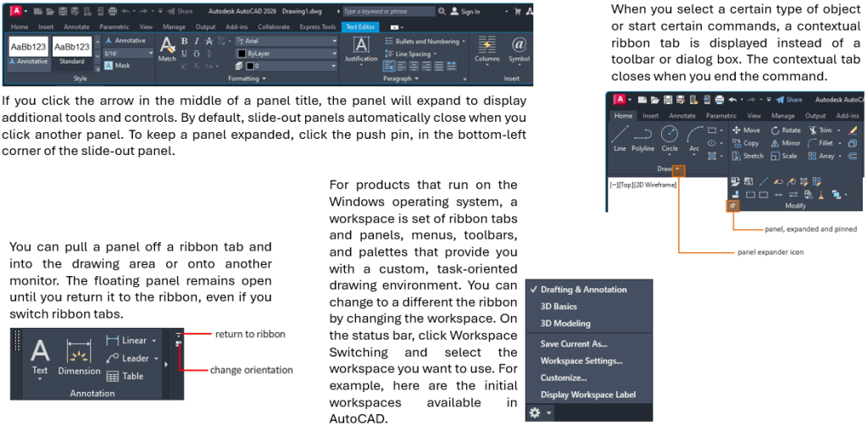Expand the Draw panel using its title arrow

678,169
